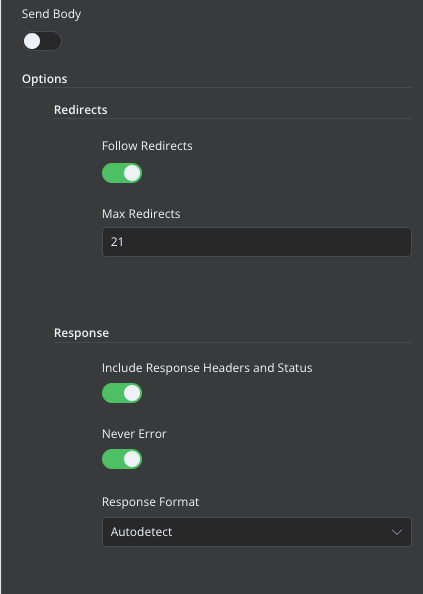Click the white knob of Never Error switch

click(132, 459)
